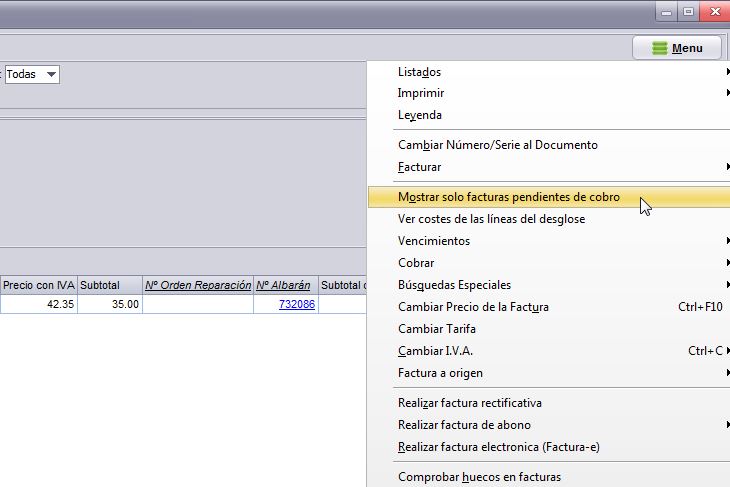
Task: Choose Cambiar Tarifa option
Action: tap(549, 329)
